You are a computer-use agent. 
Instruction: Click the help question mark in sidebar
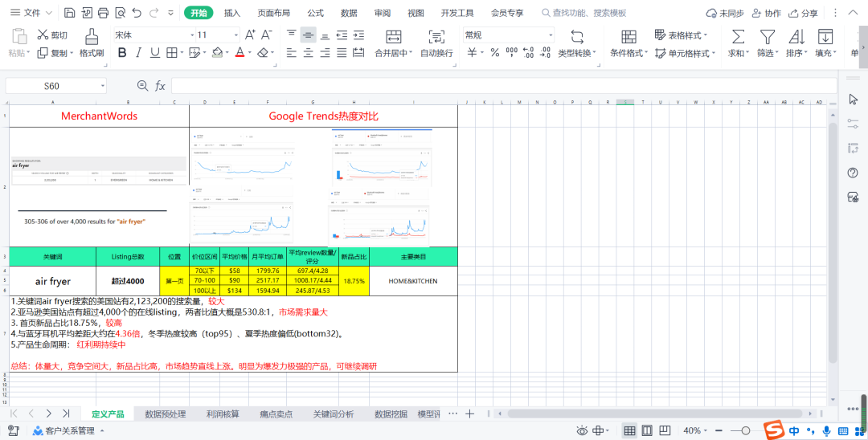click(853, 173)
